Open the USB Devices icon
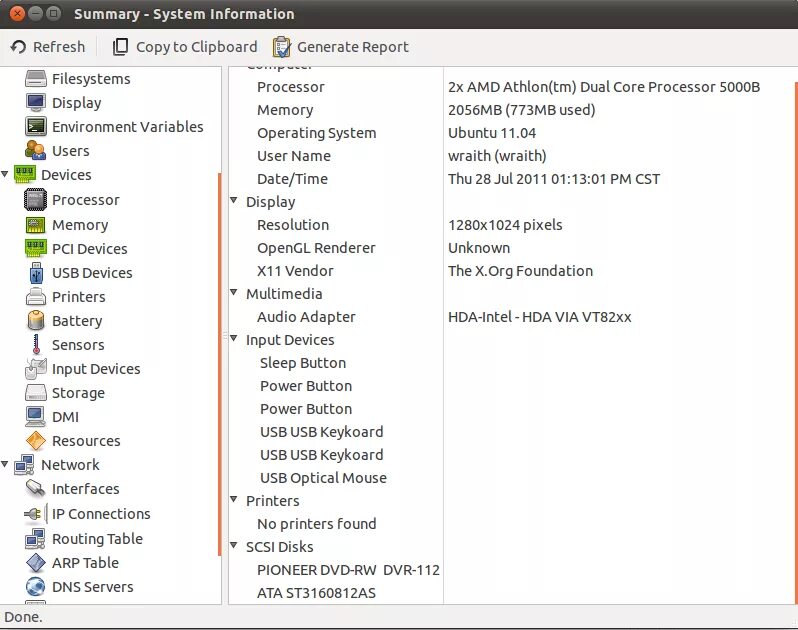 click(x=35, y=273)
